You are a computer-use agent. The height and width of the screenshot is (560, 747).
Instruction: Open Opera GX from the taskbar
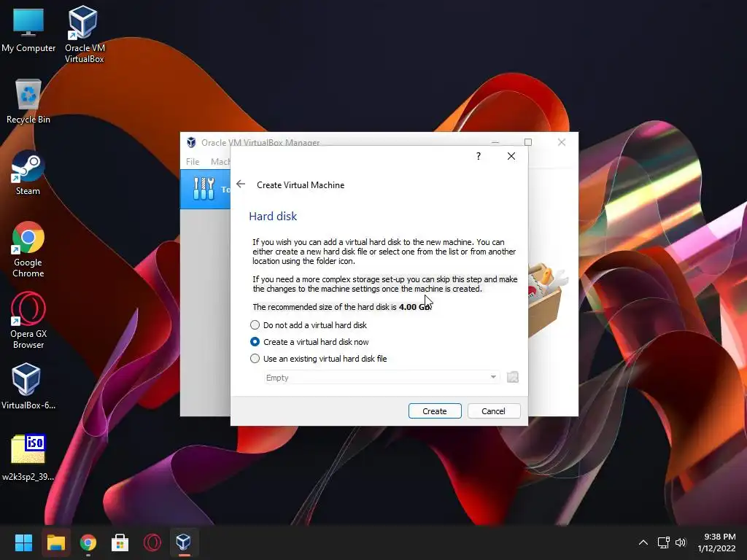(152, 542)
